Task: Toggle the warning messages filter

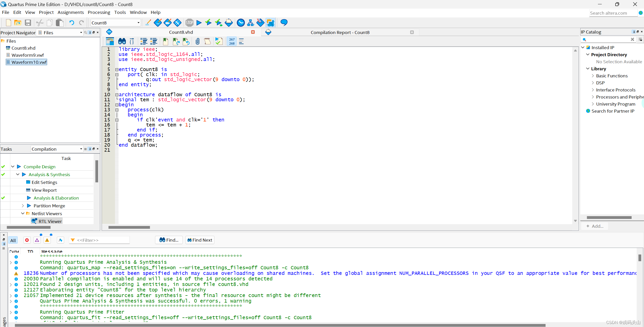Action: pyautogui.click(x=47, y=240)
